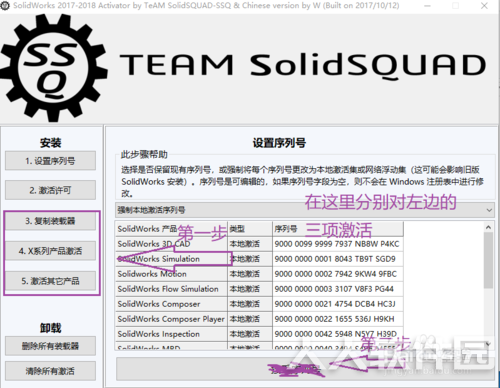The image size is (500, 388).
Task: Click the 1. 设置序列号 button
Action: click(x=50, y=161)
